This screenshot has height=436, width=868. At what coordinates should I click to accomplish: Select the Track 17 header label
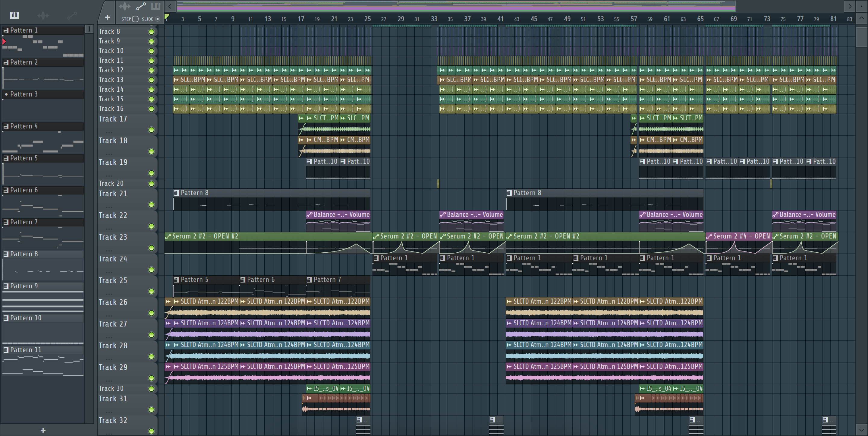[x=113, y=119]
